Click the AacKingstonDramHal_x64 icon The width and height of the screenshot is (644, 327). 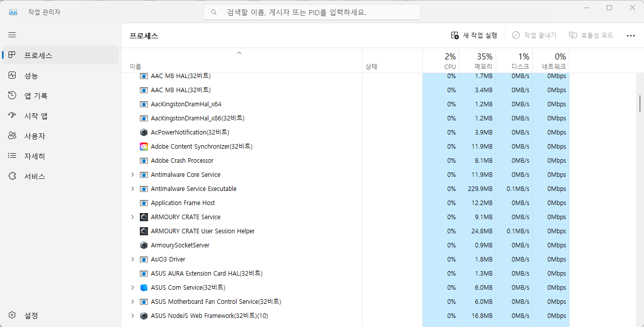144,104
